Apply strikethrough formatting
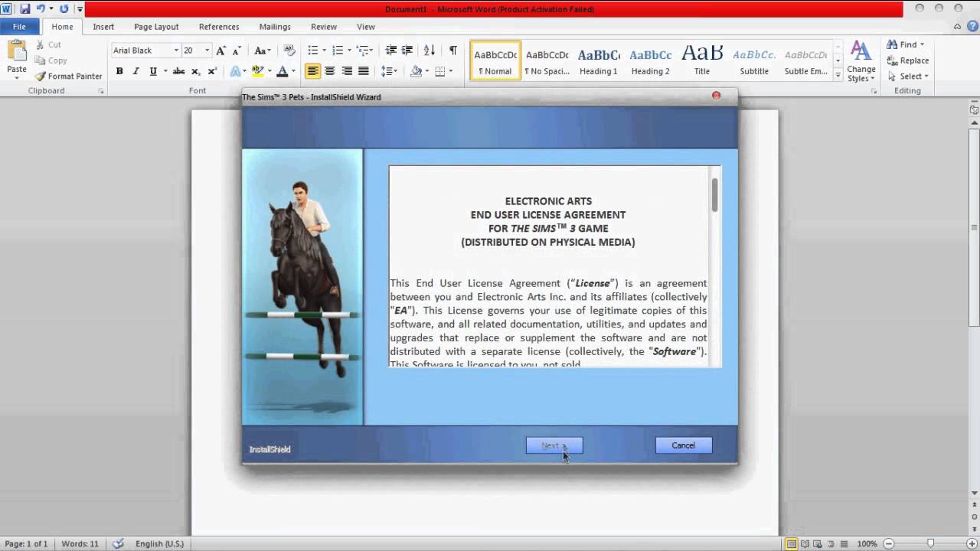Viewport: 980px width, 551px height. (x=178, y=71)
